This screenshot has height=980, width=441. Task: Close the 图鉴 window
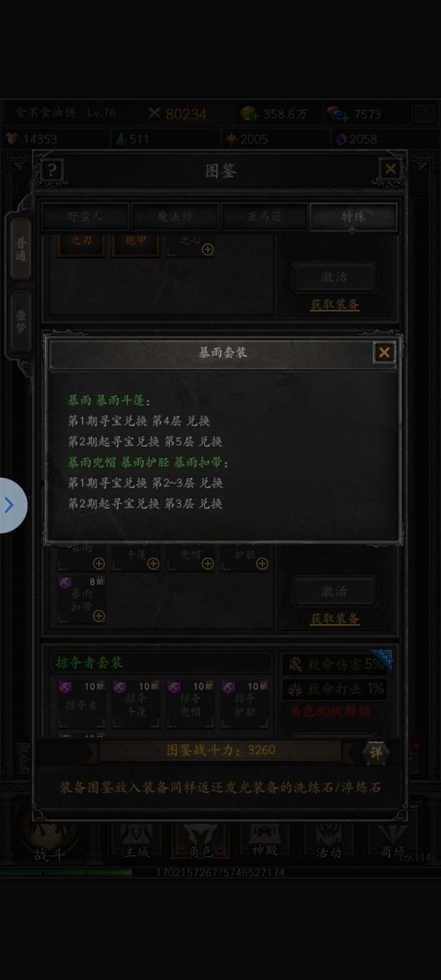point(390,169)
